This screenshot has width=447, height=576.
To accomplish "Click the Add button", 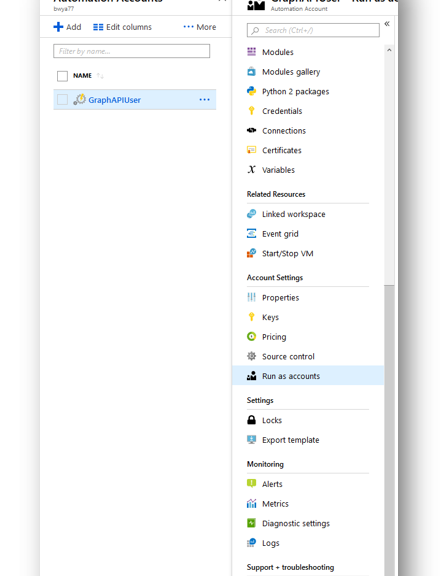I will tap(68, 27).
